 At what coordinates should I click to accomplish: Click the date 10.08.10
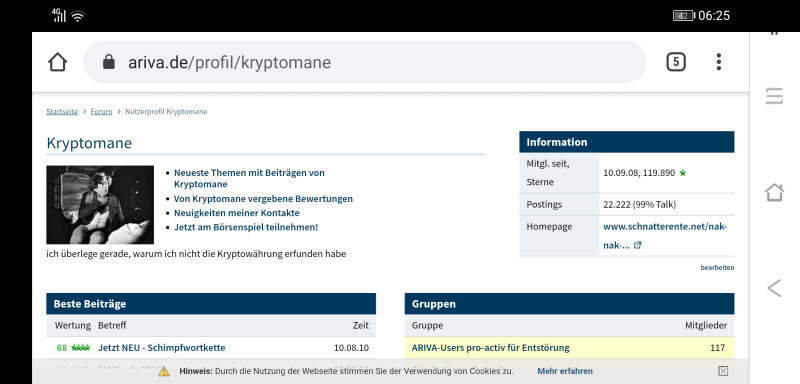352,348
